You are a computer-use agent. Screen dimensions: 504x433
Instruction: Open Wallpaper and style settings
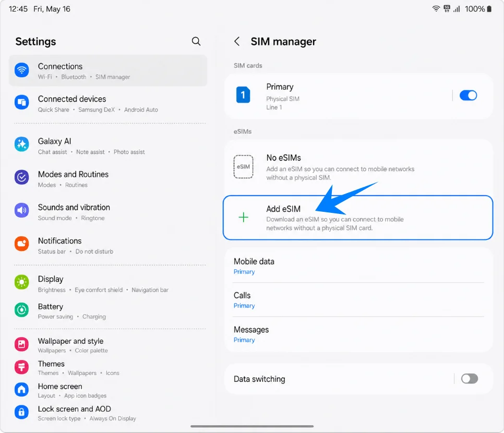pos(108,345)
